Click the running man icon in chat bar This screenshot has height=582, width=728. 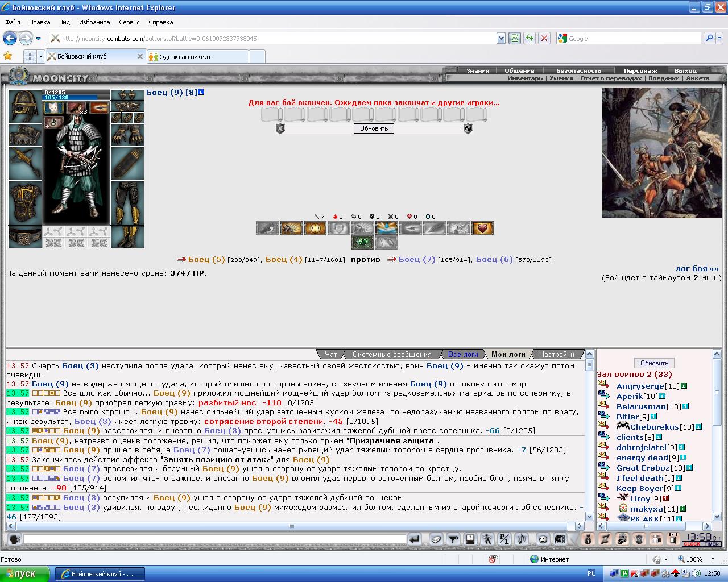tap(487, 539)
